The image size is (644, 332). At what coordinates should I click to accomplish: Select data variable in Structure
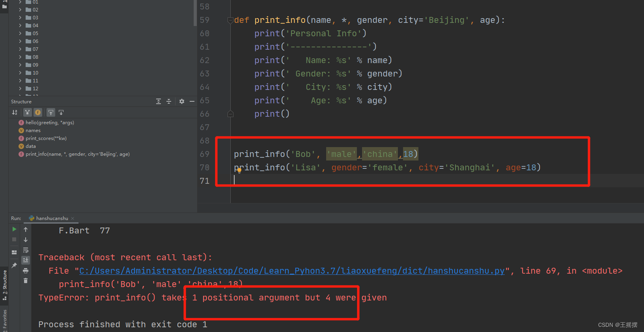point(27,146)
